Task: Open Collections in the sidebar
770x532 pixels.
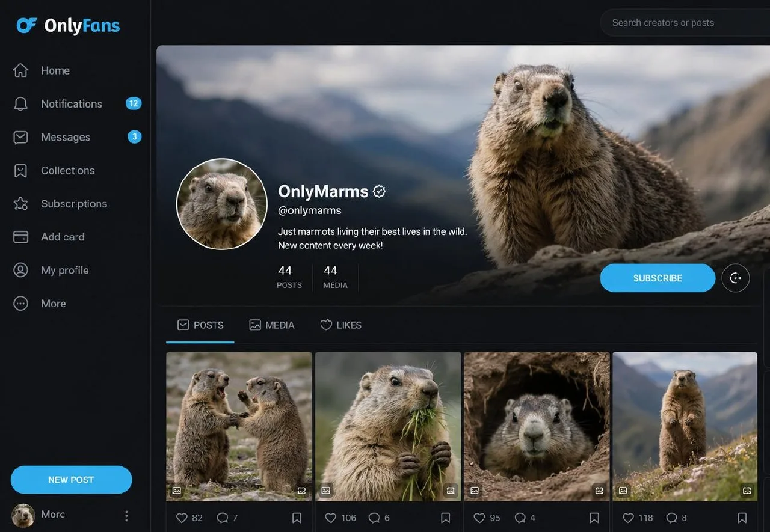Action: click(x=68, y=171)
